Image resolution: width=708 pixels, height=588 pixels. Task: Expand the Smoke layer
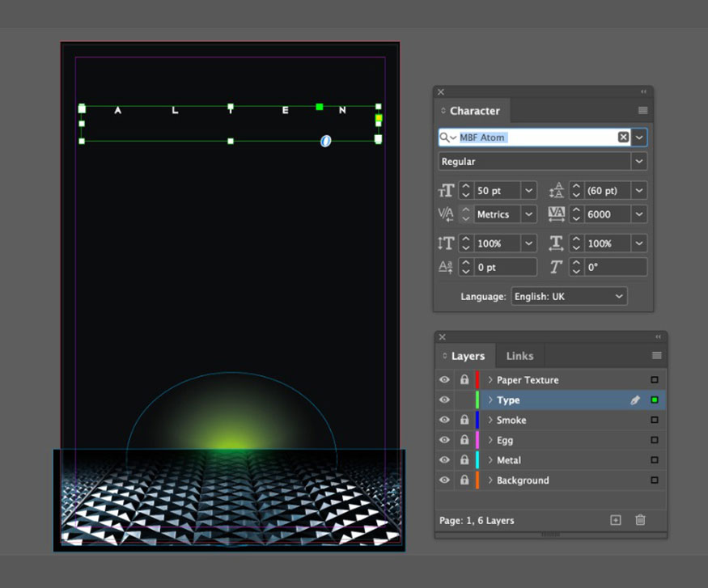coord(490,420)
